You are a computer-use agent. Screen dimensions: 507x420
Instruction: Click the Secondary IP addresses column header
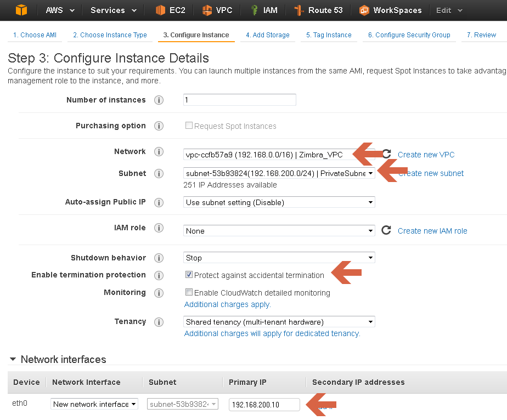358,382
